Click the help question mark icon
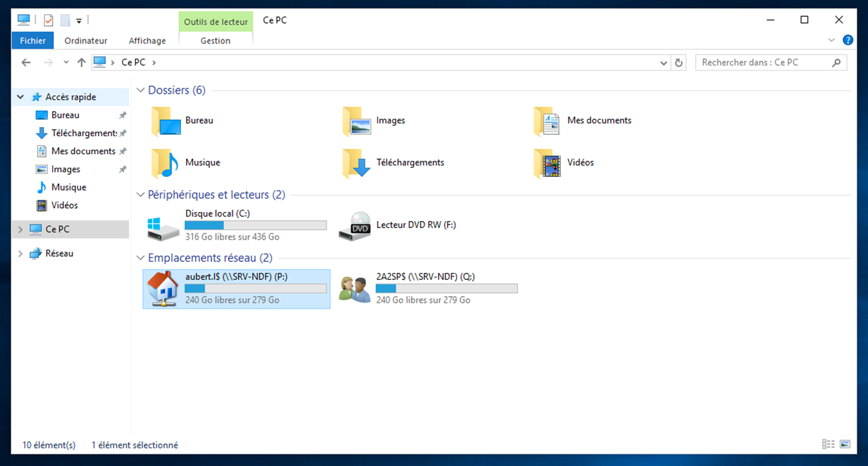868x466 pixels. (847, 40)
